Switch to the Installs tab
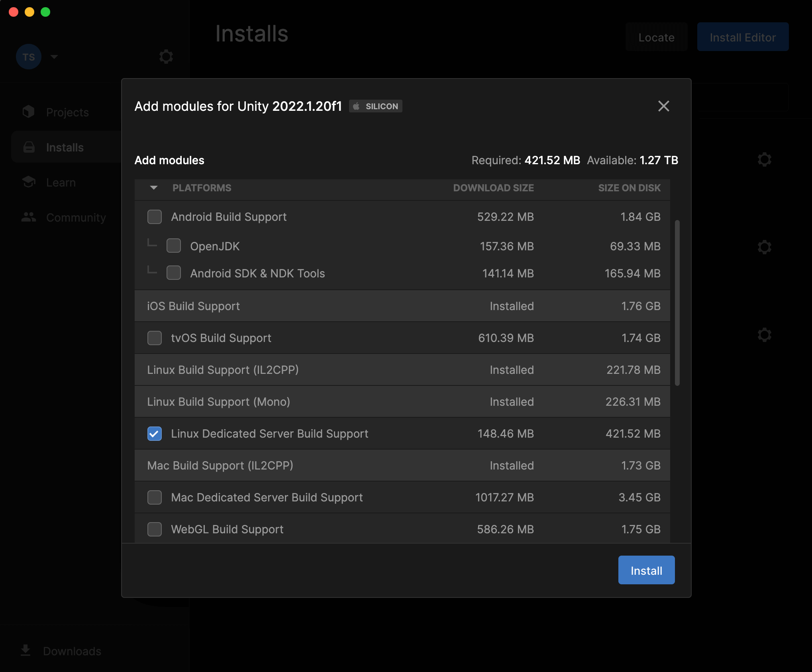The width and height of the screenshot is (812, 672). coord(65,147)
